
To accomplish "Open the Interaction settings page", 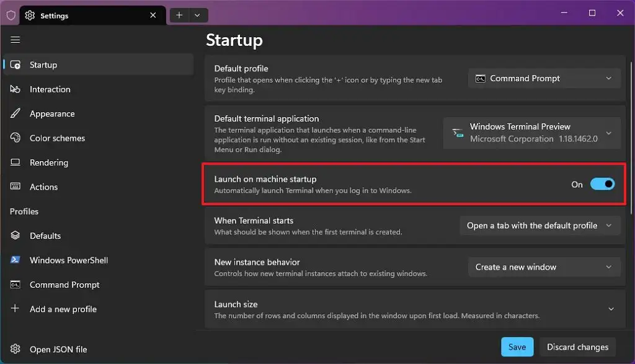I will (x=50, y=89).
